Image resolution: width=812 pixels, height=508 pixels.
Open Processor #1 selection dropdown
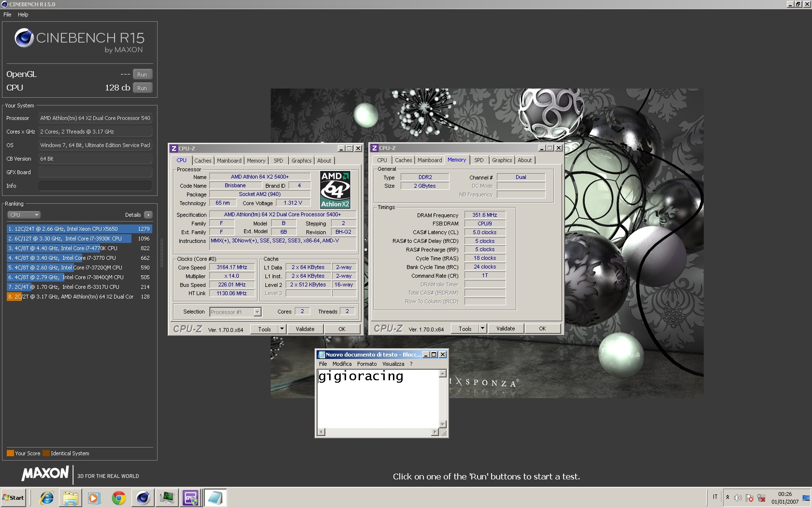point(236,312)
